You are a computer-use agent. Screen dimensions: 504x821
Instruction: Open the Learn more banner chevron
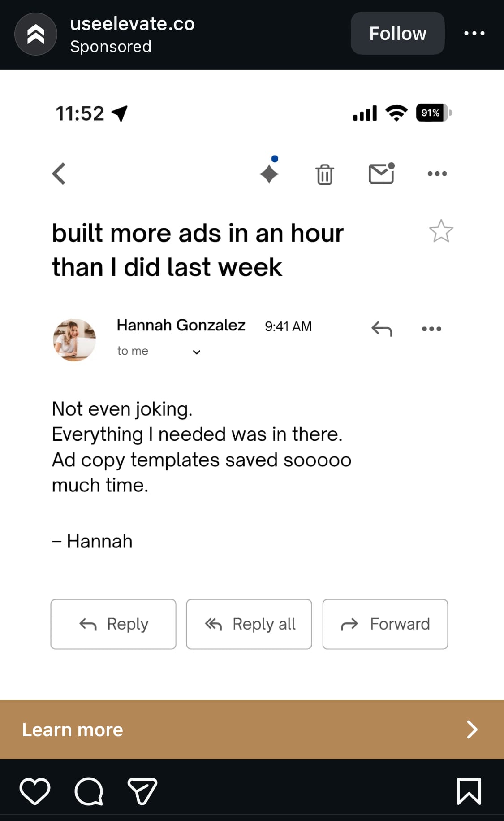click(472, 730)
